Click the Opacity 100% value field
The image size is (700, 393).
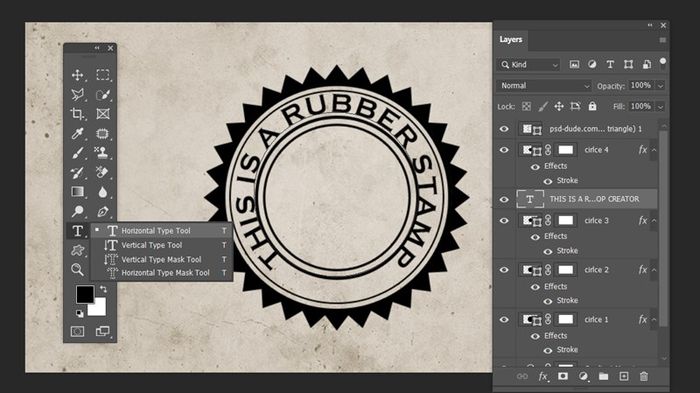(x=641, y=85)
